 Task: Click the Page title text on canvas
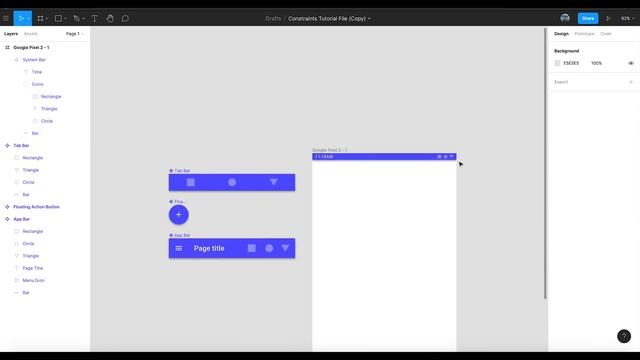click(209, 248)
